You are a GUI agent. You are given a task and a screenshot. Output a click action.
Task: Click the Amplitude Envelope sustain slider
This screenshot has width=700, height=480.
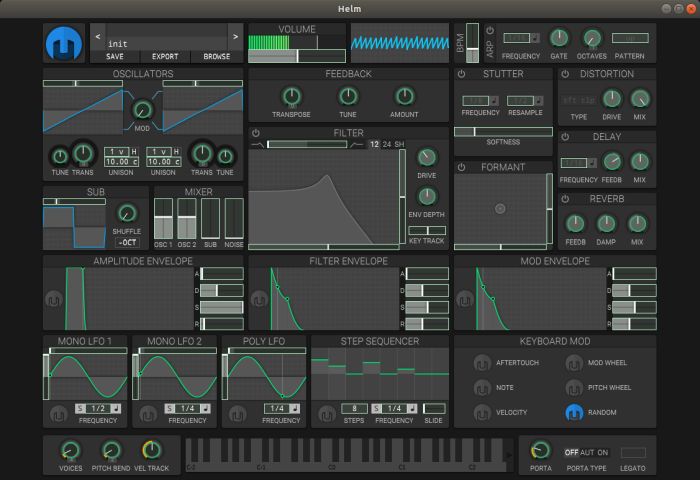point(222,307)
